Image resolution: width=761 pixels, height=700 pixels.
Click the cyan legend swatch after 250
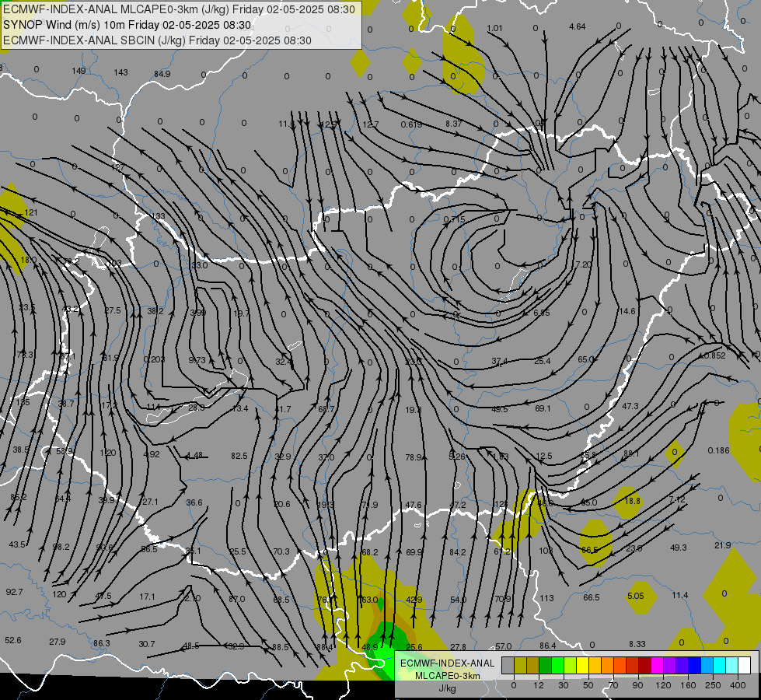point(719,665)
